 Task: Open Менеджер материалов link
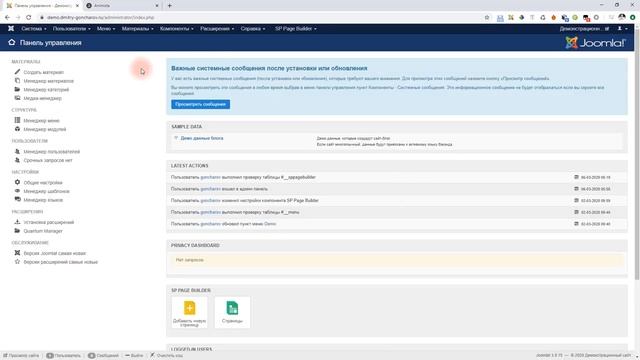[x=49, y=81]
